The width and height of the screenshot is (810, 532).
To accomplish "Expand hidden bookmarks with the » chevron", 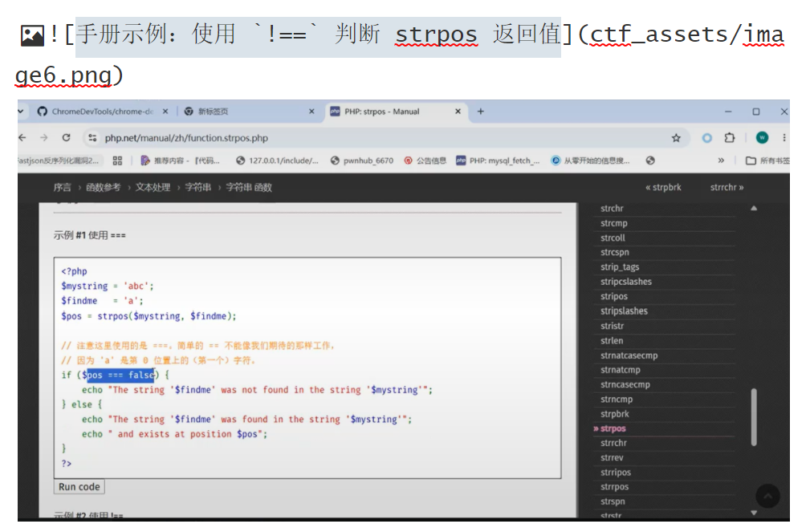I will (x=721, y=160).
